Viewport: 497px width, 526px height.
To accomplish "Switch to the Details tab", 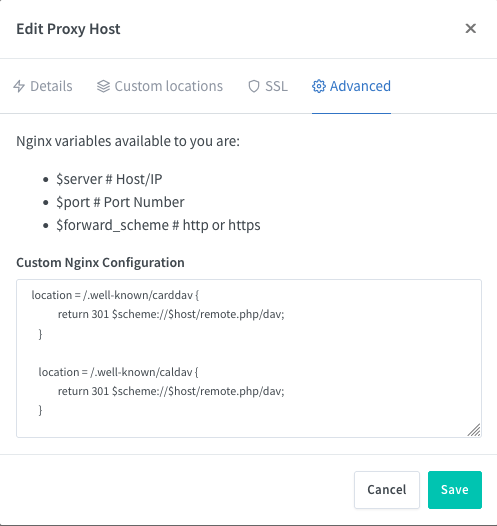I will coord(43,86).
